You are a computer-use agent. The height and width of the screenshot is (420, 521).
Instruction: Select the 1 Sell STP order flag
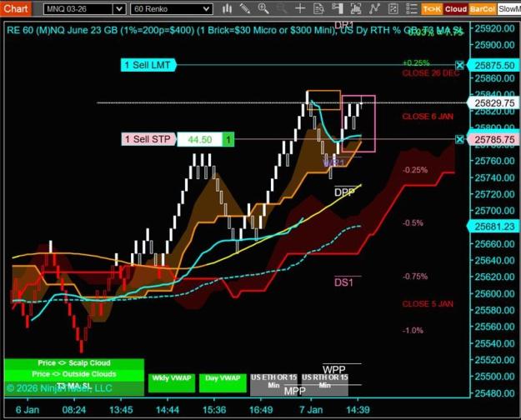tap(148, 139)
